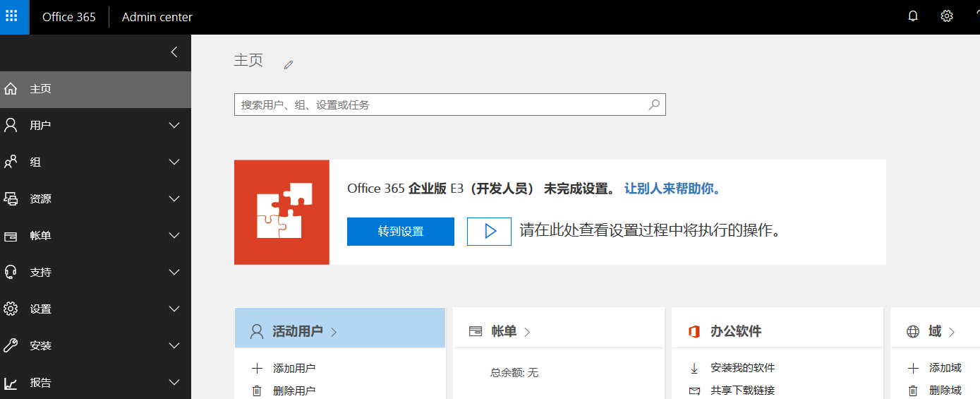The height and width of the screenshot is (399, 980).
Task: Play the setup process video button
Action: [489, 231]
